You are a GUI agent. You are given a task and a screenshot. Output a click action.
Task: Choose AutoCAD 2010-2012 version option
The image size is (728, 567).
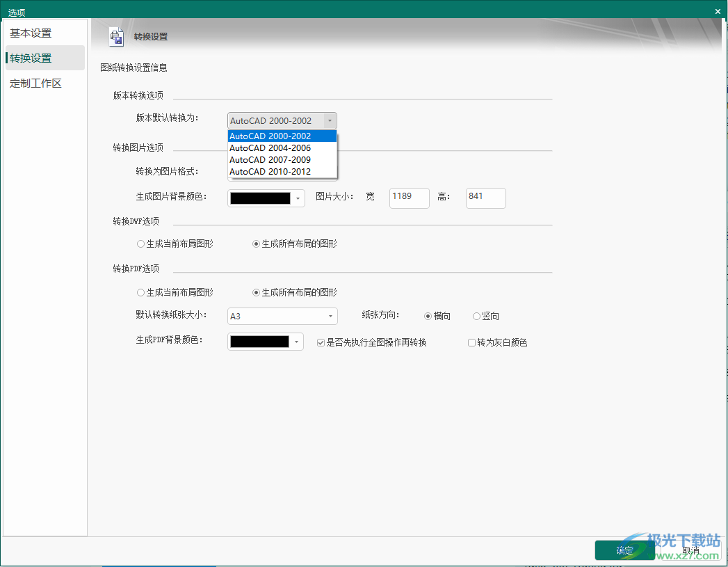282,171
